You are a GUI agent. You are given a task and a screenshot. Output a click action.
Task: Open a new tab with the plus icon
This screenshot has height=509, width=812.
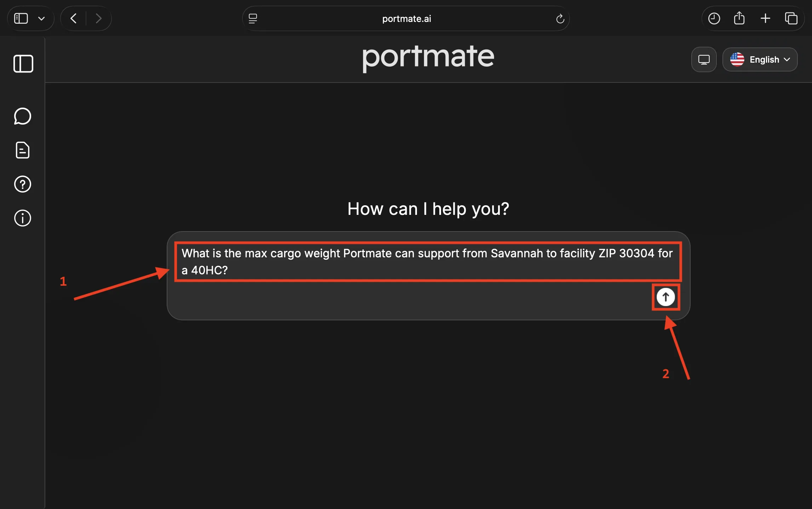(x=765, y=18)
